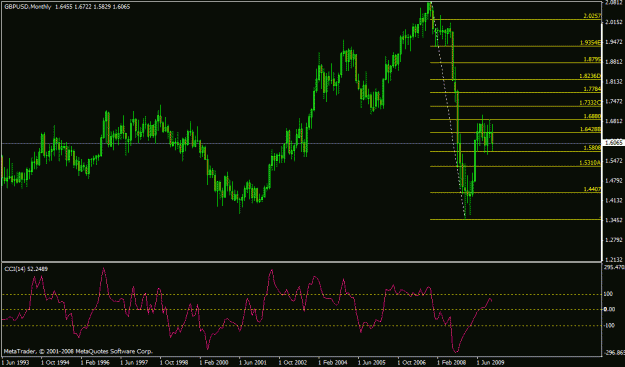Click the 1.3452 price axis value
This screenshot has height=367, width=625.
coord(614,220)
